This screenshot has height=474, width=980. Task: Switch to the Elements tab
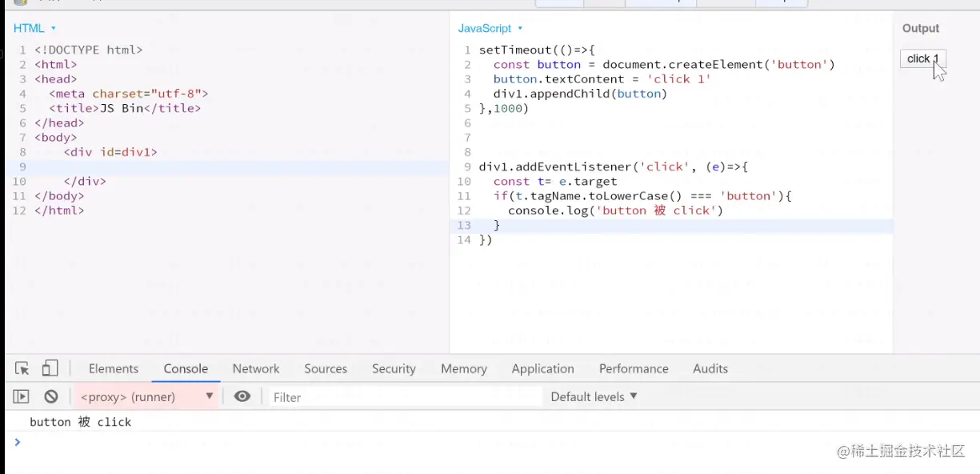tap(114, 368)
